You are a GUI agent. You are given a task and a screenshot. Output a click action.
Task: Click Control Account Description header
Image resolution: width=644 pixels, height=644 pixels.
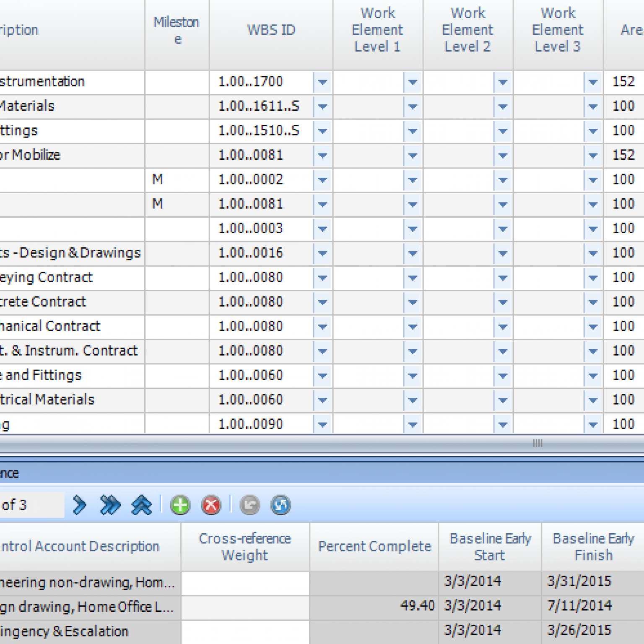tap(90, 547)
